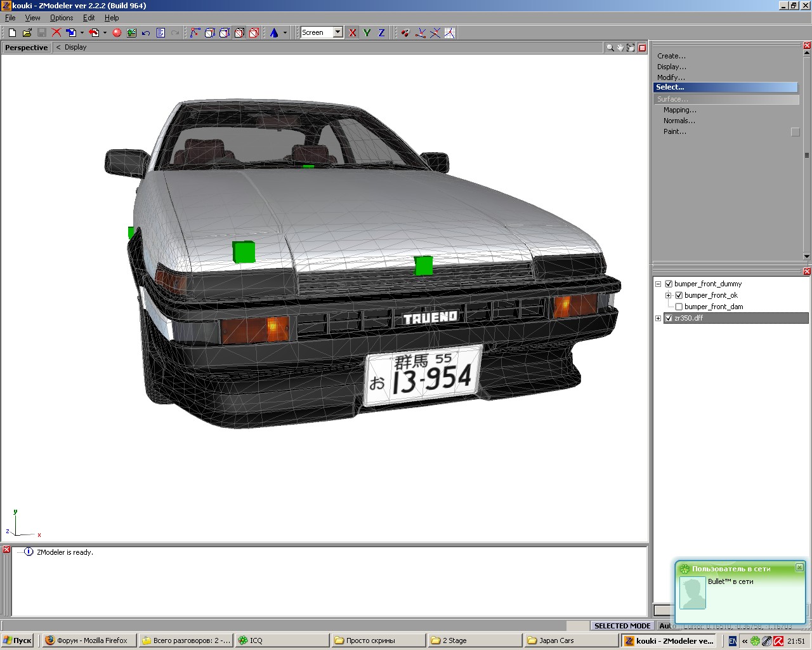Collapse the bumper_front_dummy tree node
812x650 pixels.
click(x=658, y=284)
